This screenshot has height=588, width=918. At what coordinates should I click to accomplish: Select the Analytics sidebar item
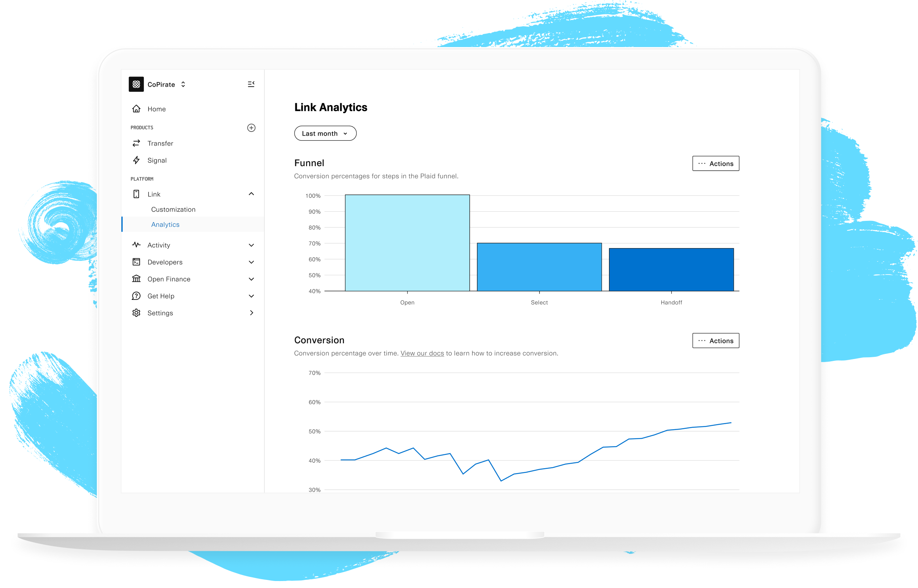[165, 225]
